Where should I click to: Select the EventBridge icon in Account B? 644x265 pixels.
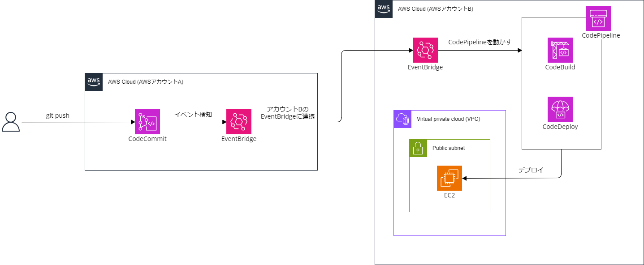pos(424,50)
